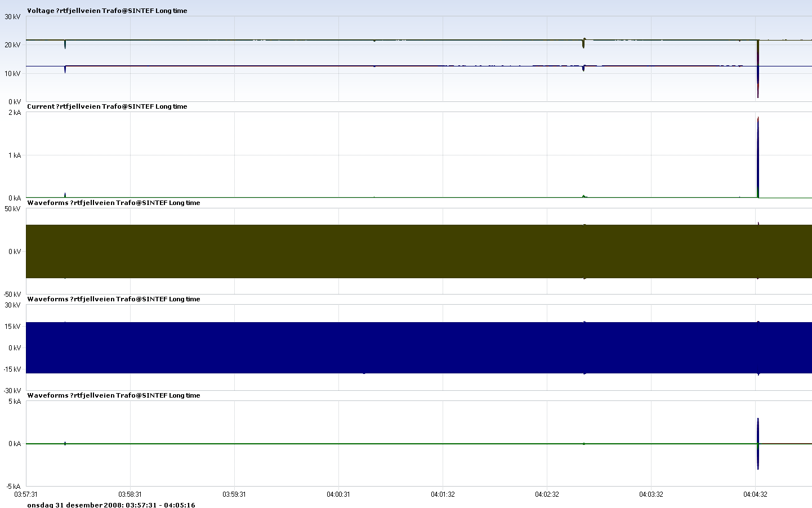This screenshot has height=508, width=812.
Task: Click the -30 kV axis label
Action: click(12, 391)
